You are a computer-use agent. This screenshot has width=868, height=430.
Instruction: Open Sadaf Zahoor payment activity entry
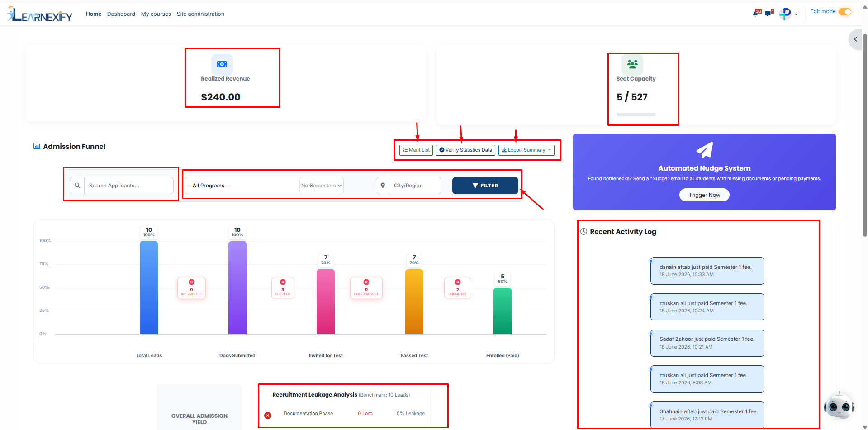[707, 343]
